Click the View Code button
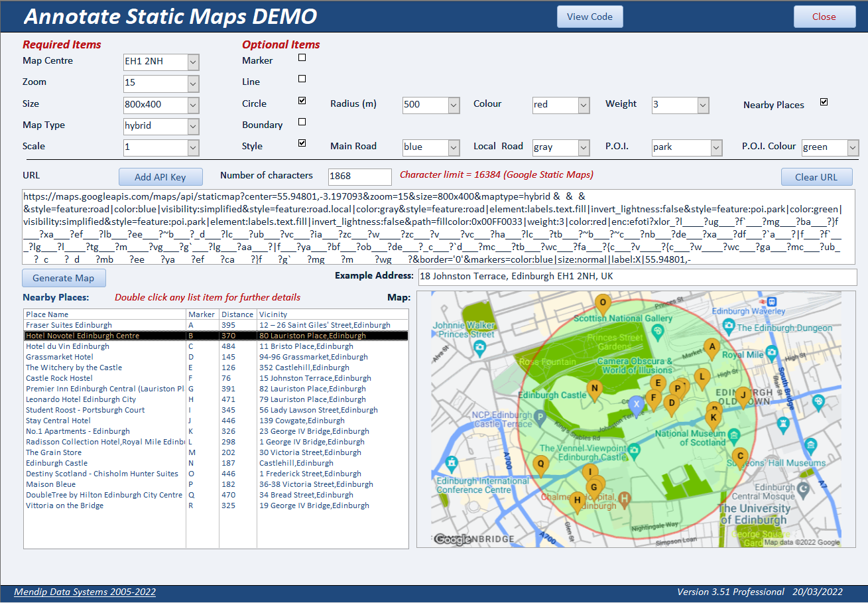This screenshot has width=868, height=603. (590, 17)
